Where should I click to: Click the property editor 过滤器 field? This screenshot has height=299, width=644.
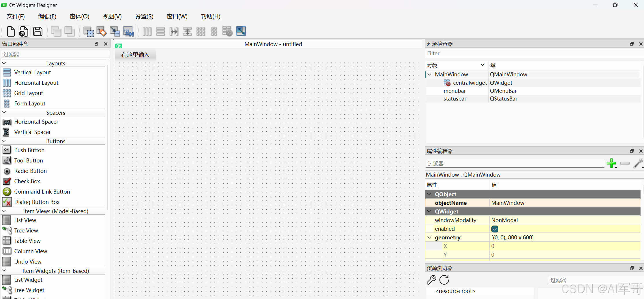pos(515,163)
